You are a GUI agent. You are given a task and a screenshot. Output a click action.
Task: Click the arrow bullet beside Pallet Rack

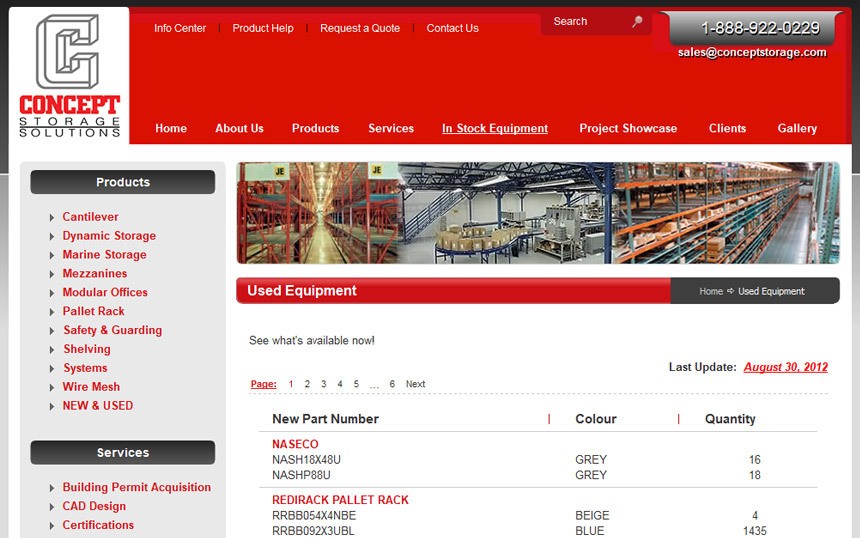click(x=52, y=312)
